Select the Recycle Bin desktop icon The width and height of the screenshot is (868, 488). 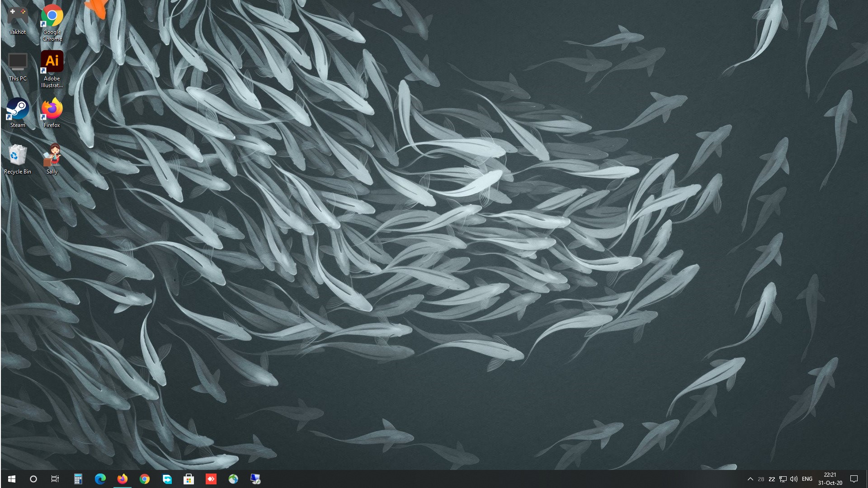tap(18, 160)
